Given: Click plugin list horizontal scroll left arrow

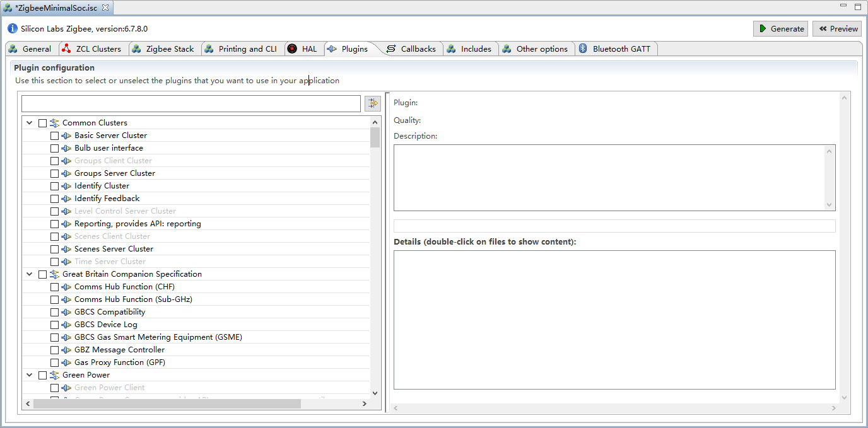Looking at the screenshot, I should [x=27, y=403].
